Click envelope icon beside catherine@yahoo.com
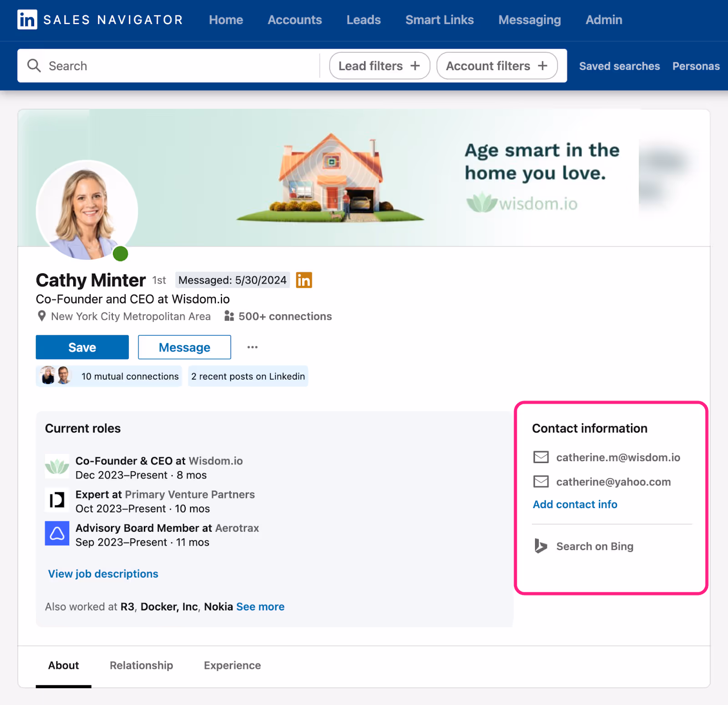This screenshot has height=705, width=728. coord(541,482)
